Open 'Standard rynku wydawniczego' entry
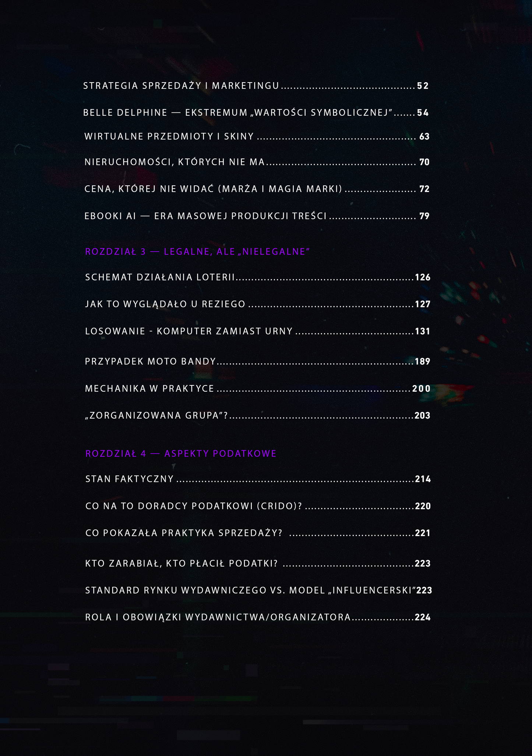The image size is (532, 756). coord(258,590)
